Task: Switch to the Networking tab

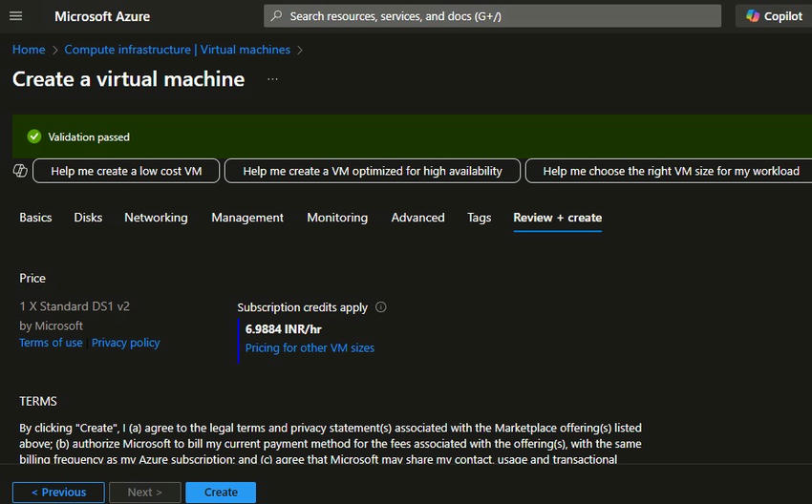Action: (x=156, y=218)
